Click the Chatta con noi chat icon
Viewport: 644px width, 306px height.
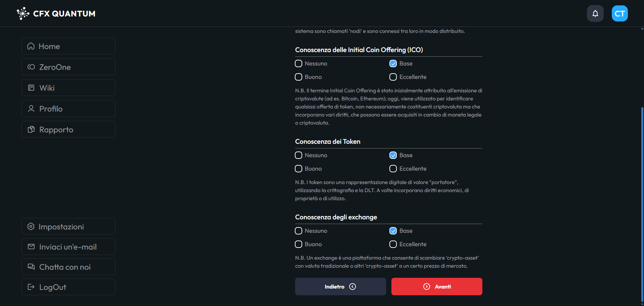tap(31, 267)
